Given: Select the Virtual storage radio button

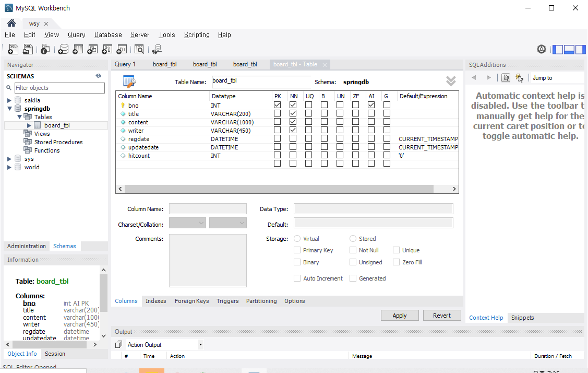Looking at the screenshot, I should tap(297, 239).
